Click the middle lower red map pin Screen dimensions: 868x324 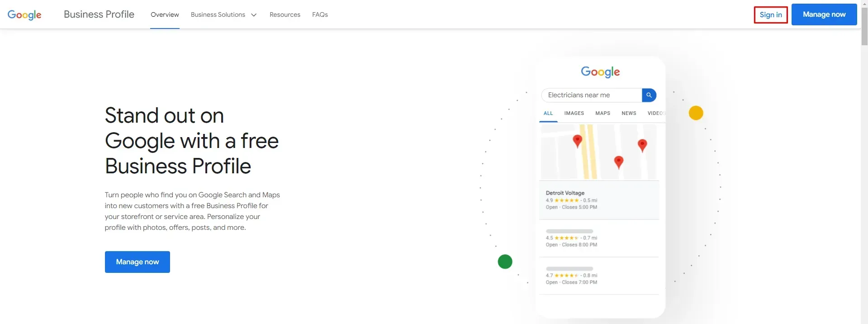pyautogui.click(x=619, y=162)
